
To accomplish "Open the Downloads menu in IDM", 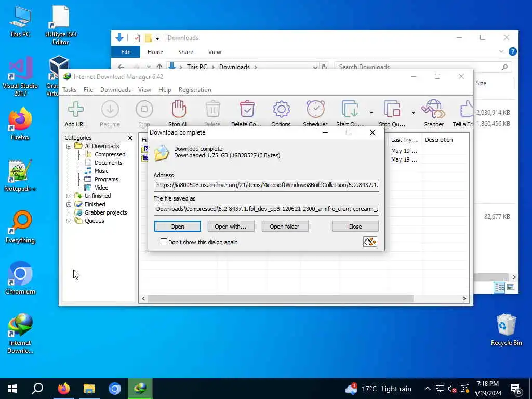I will (115, 90).
